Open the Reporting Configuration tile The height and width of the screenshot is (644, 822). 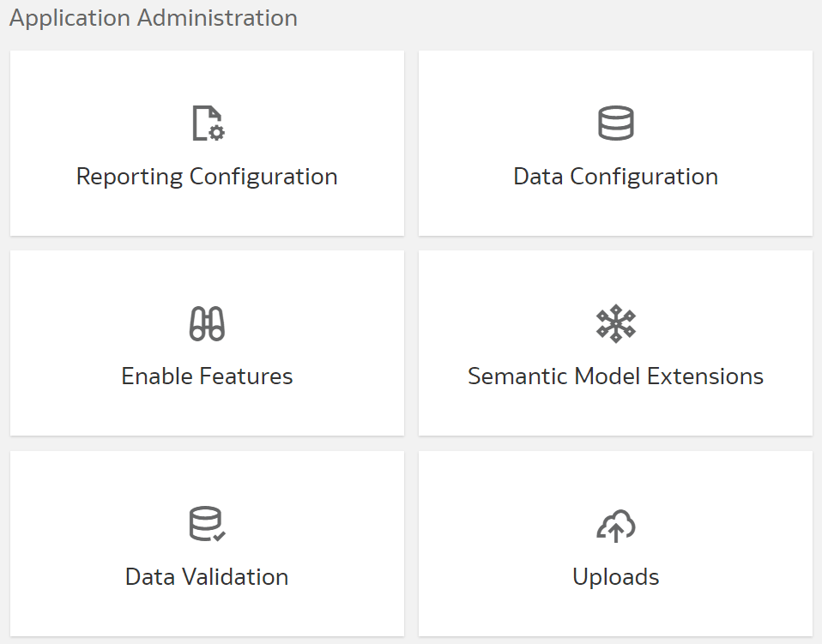(206, 143)
